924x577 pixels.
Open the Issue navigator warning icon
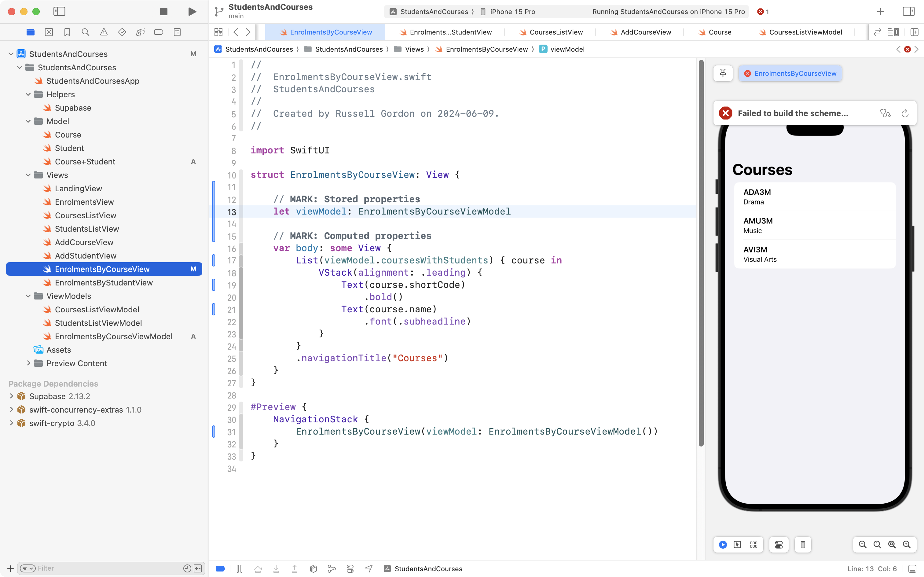click(x=104, y=32)
